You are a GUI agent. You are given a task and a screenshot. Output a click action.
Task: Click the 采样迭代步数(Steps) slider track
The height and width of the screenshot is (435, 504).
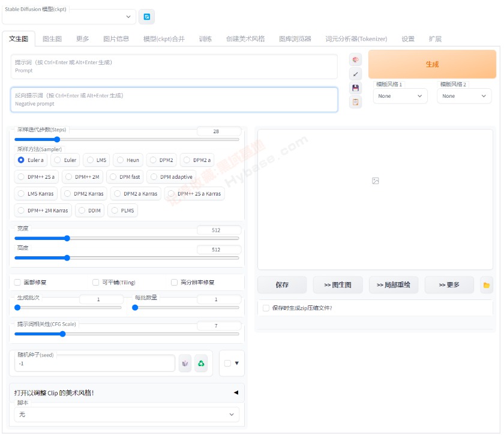point(127,139)
